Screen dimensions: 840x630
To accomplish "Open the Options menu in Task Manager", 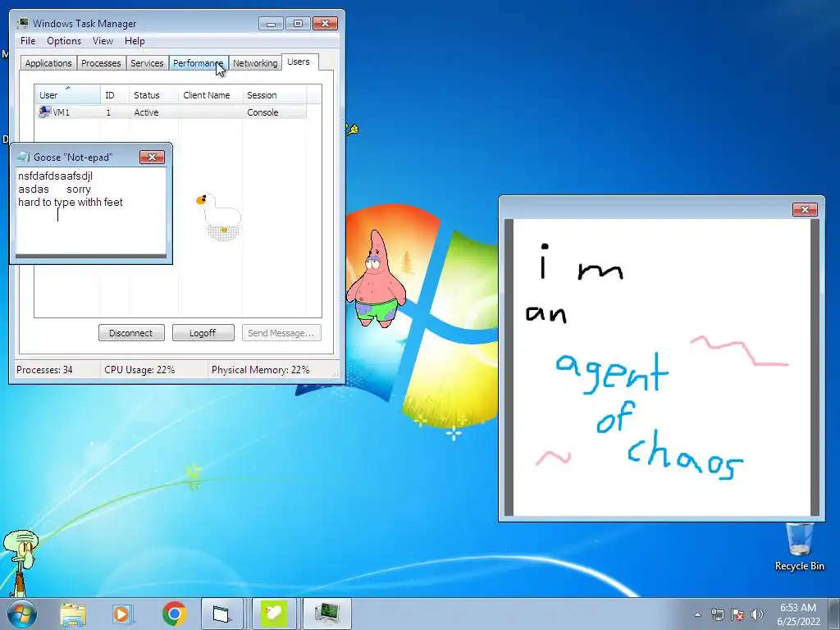I will [64, 41].
